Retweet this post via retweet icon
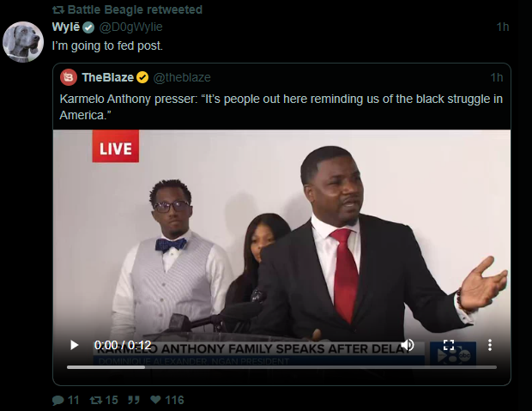532x411 pixels. pos(96,400)
